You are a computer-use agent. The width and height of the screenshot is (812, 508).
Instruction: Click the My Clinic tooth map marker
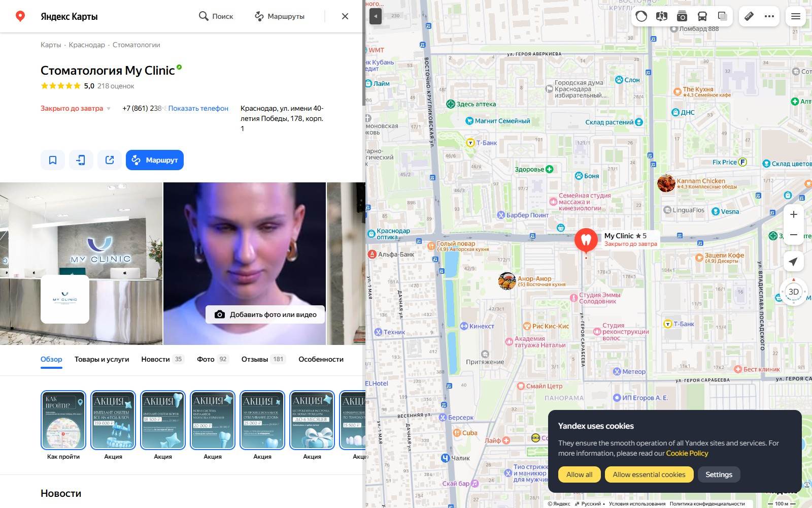(x=586, y=240)
